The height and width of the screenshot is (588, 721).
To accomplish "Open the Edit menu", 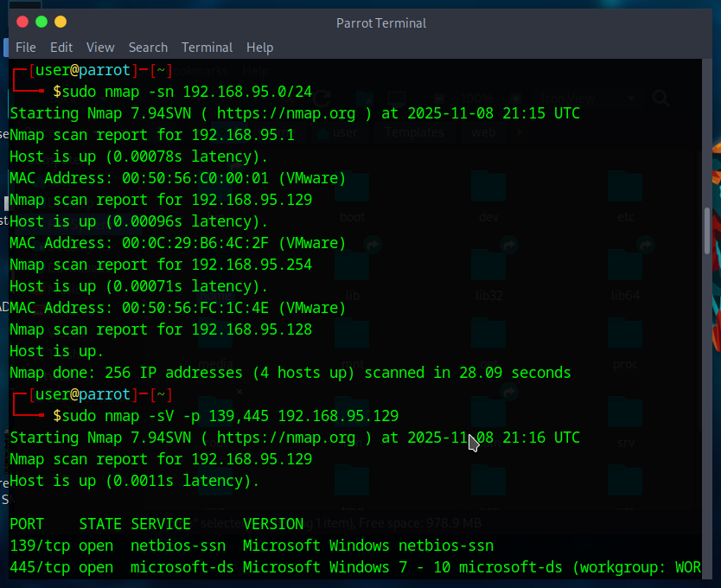I will pyautogui.click(x=61, y=48).
